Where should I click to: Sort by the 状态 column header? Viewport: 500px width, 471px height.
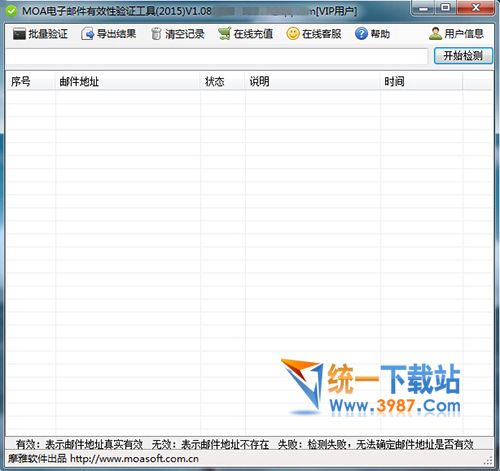click(223, 81)
